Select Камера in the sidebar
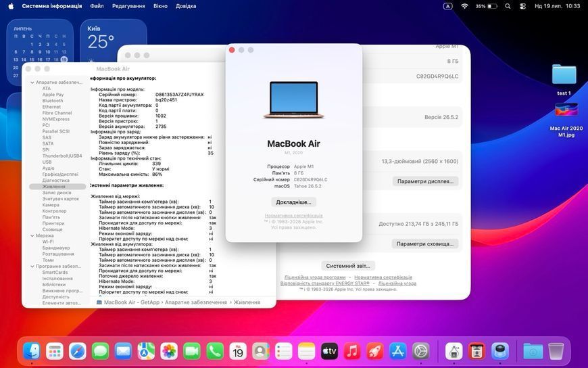This screenshot has width=588, height=368. (51, 205)
